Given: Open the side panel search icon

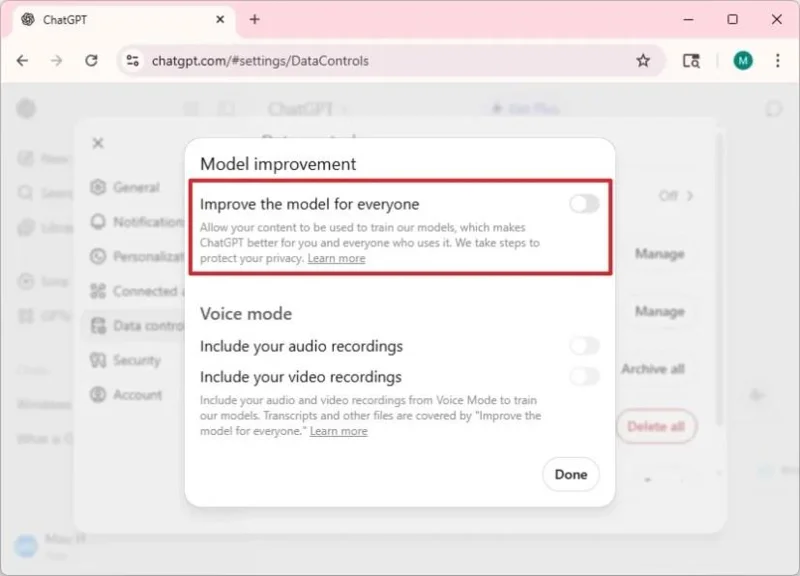Looking at the screenshot, I should [691, 61].
